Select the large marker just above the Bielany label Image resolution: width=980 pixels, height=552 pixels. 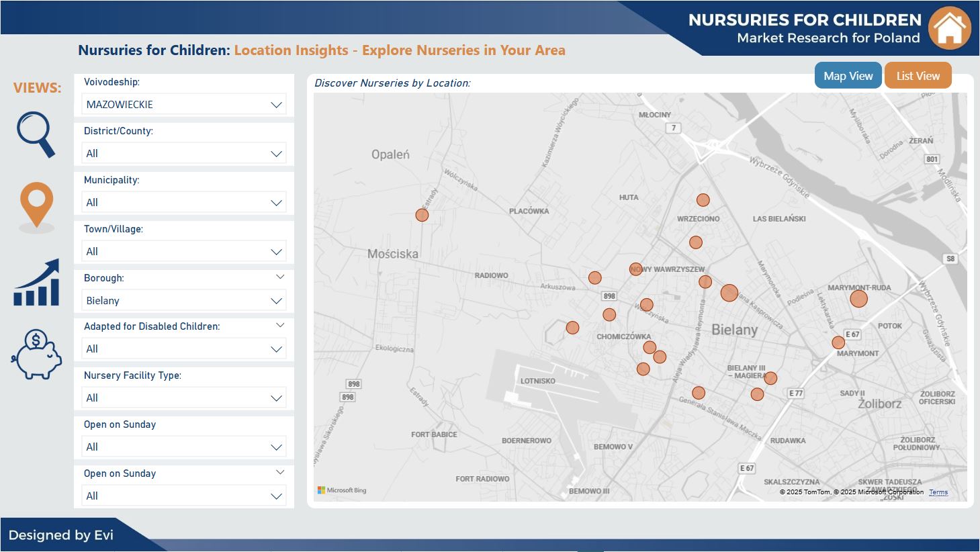click(x=729, y=293)
